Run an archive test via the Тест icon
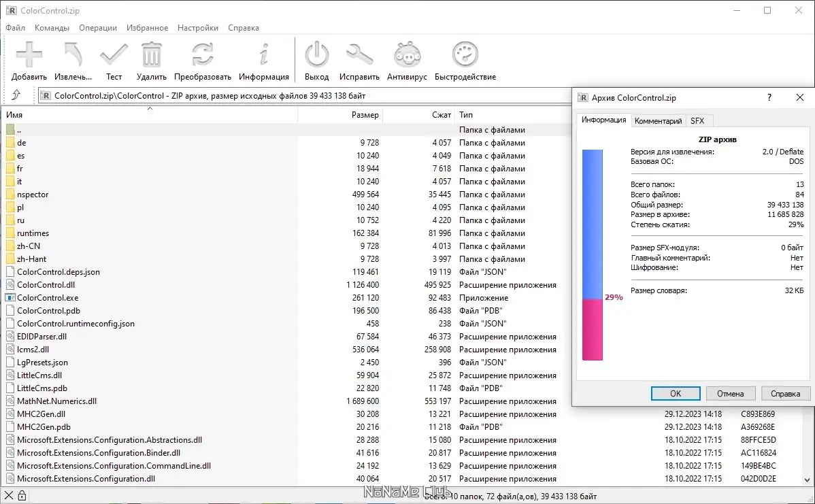This screenshot has width=815, height=504. point(114,53)
